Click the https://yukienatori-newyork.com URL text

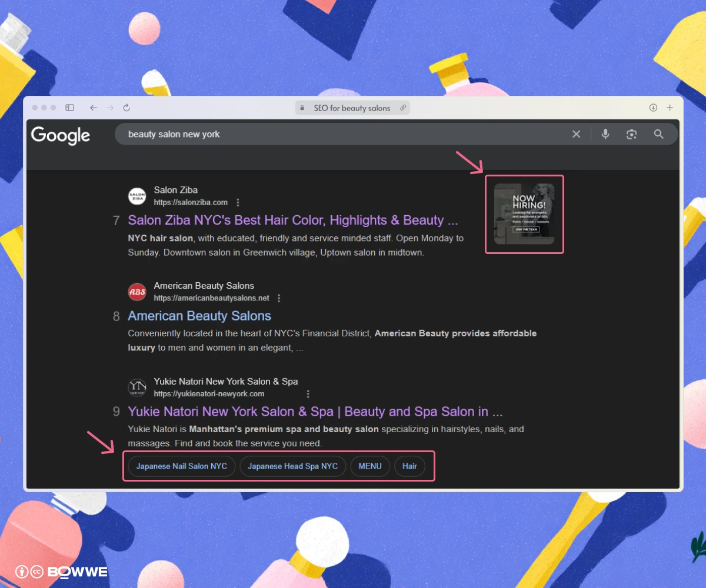pos(209,394)
